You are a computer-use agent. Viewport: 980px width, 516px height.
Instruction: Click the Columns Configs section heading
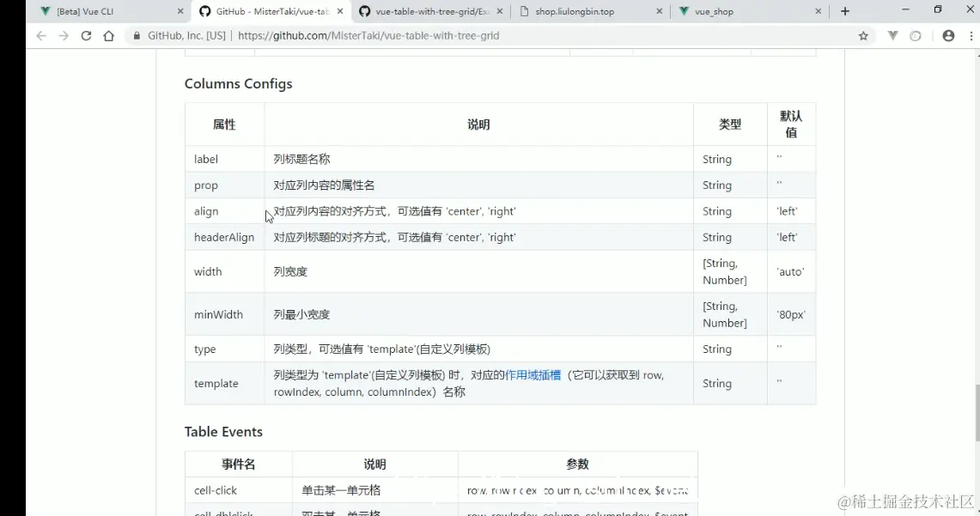pyautogui.click(x=238, y=83)
